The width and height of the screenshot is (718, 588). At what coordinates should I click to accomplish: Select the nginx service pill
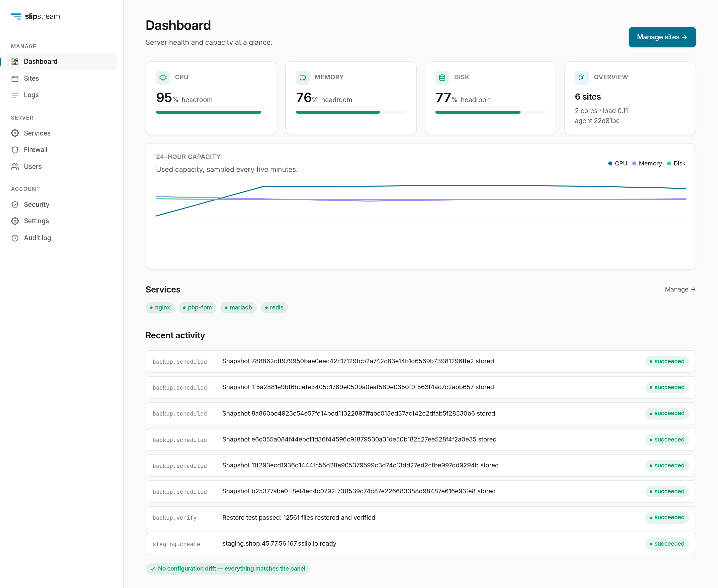160,307
